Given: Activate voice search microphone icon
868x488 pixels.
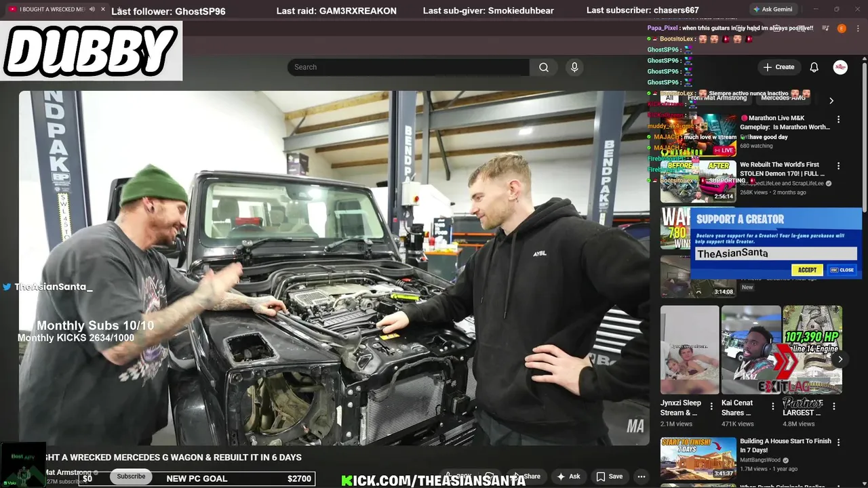Looking at the screenshot, I should coord(574,67).
